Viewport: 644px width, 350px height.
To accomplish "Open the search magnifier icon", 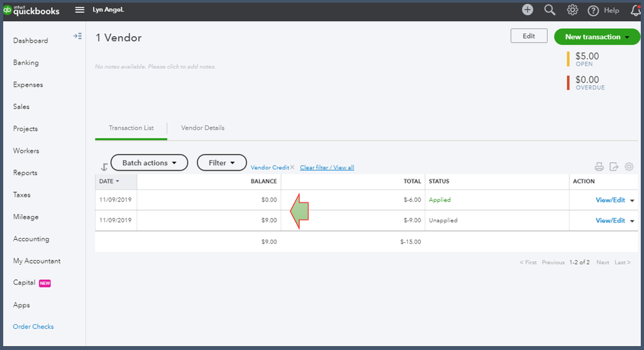I will click(550, 10).
